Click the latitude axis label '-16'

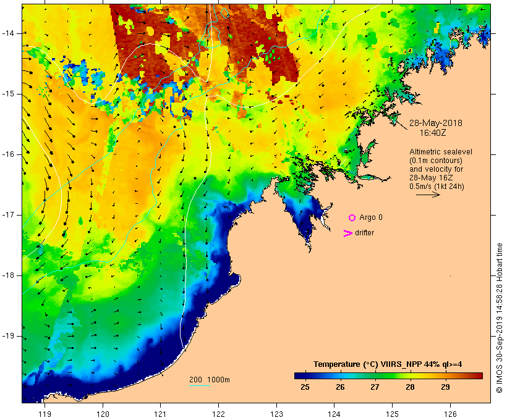click(8, 154)
